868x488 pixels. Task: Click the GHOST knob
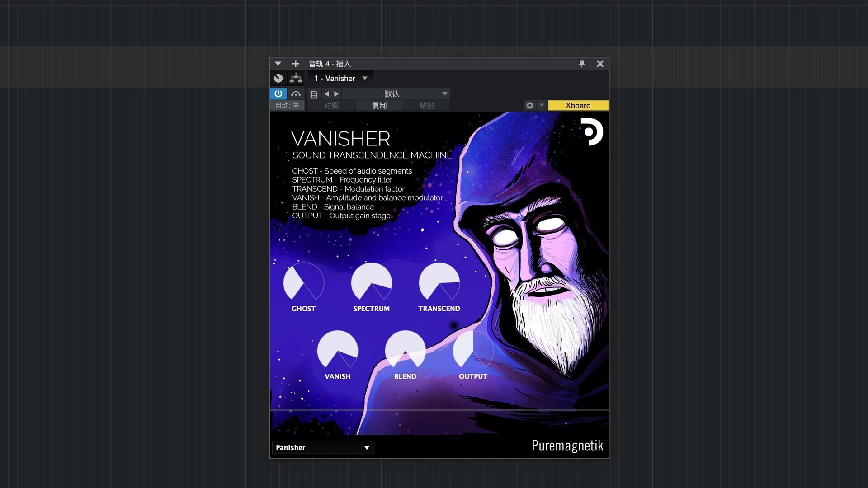[303, 282]
